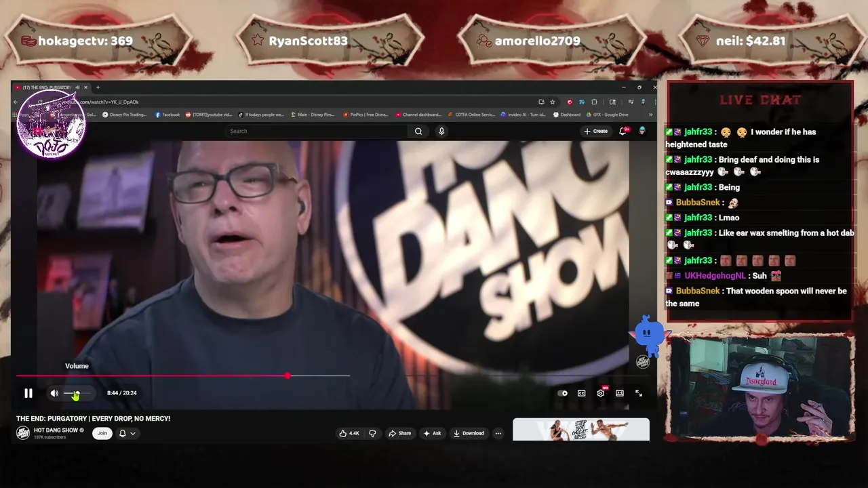
Task: Click UKHedgehogNL's 'Suh' chat message
Action: [724, 276]
